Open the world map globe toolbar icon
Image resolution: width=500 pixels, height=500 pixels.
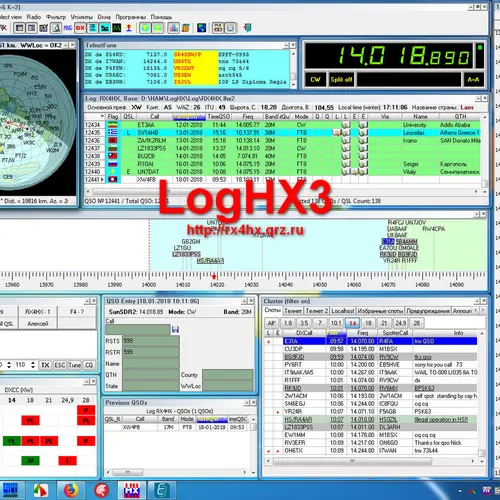click(202, 28)
